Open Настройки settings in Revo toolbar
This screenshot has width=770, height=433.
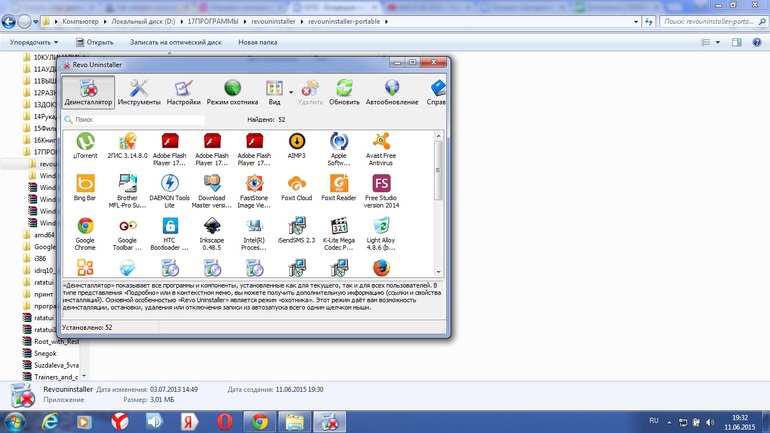point(183,93)
